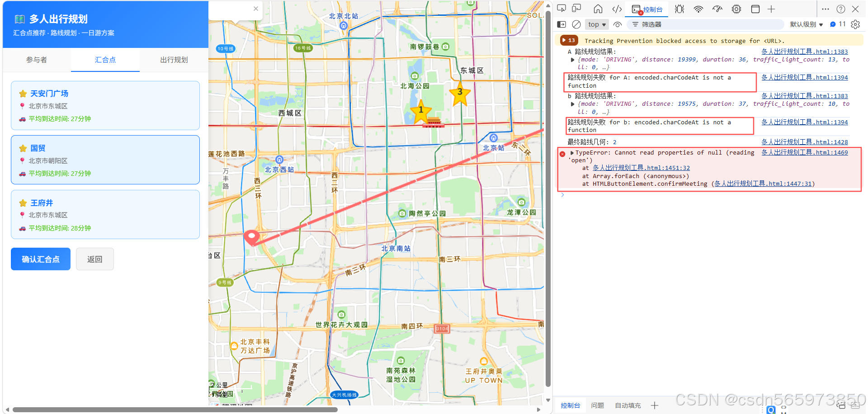Viewport: 868px width, 414px height.
Task: Click 路线规划失败 for b error text
Action: (x=649, y=126)
